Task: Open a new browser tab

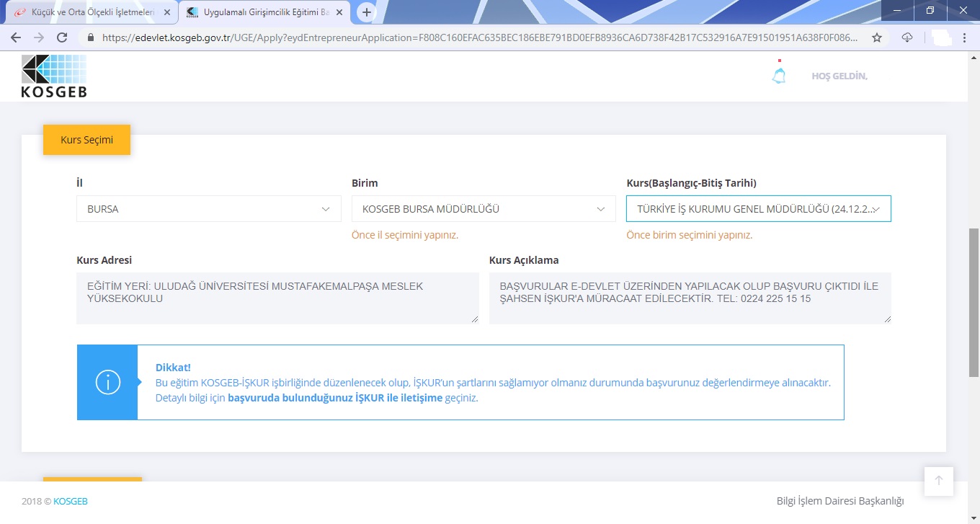Action: pos(367,12)
